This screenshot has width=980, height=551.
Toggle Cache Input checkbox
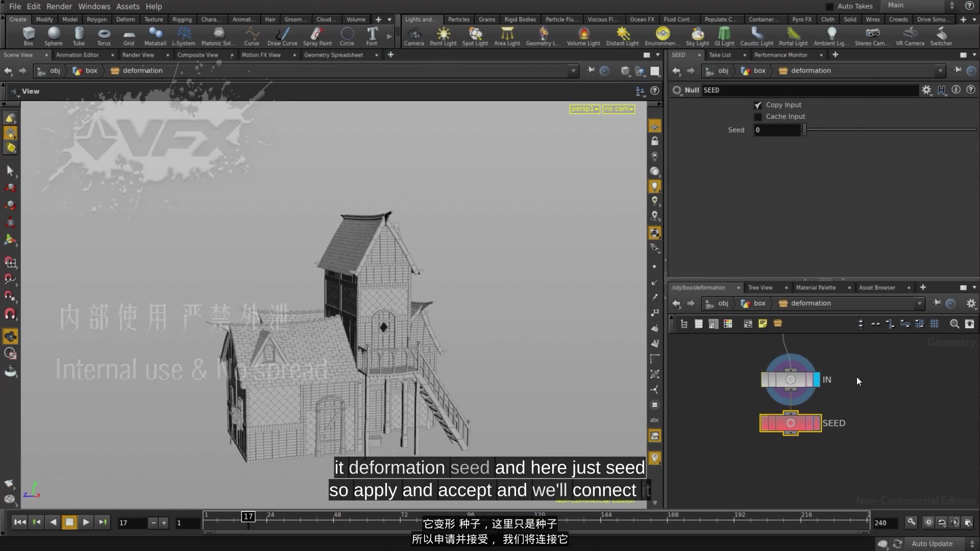758,116
